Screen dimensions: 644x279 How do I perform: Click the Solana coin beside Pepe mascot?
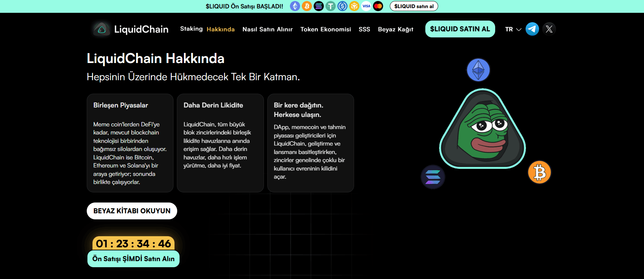coord(433,177)
